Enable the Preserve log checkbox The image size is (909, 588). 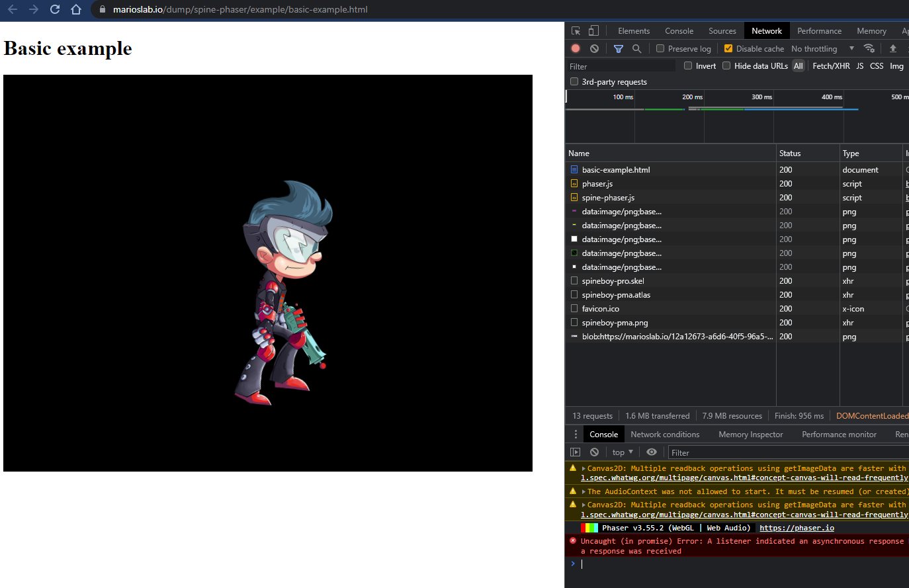coord(660,48)
